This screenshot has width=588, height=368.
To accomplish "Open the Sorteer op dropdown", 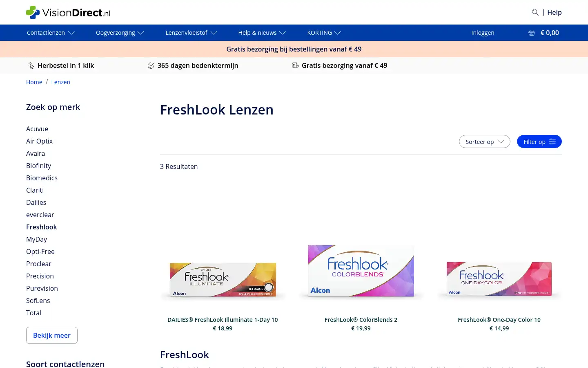I will coord(485,141).
